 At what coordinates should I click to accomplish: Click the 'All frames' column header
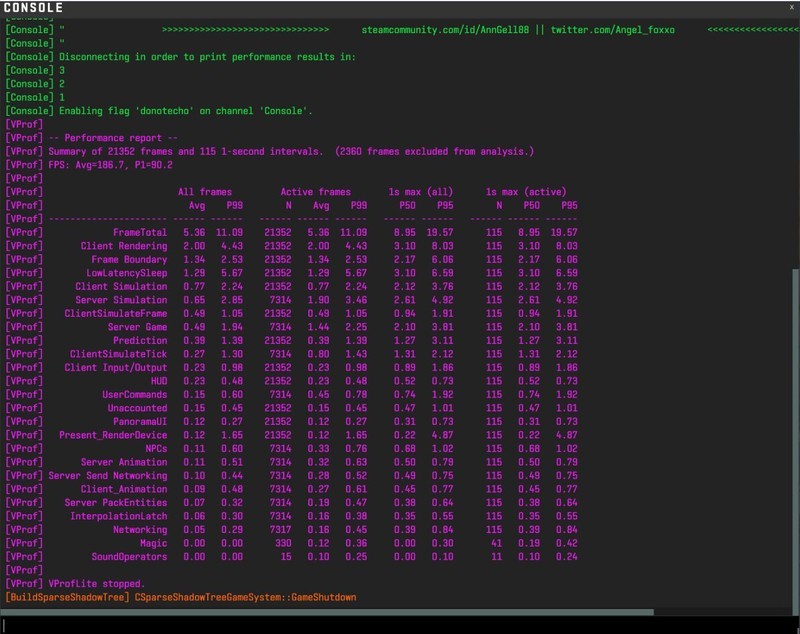pos(205,192)
